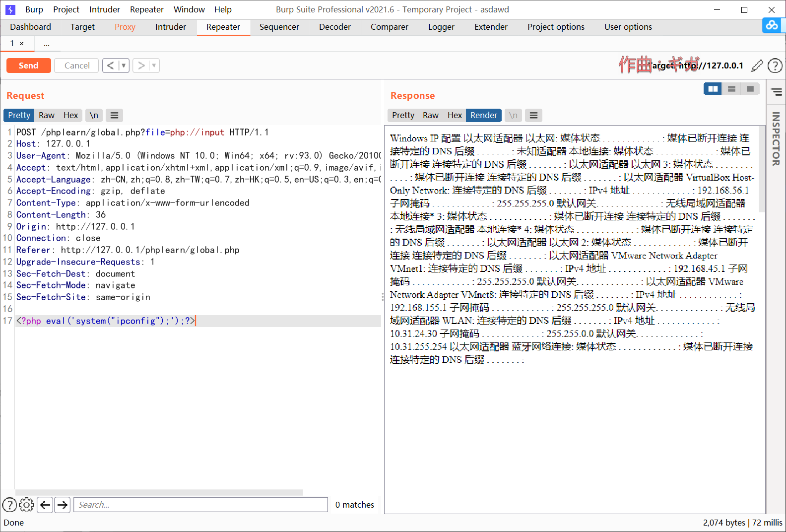Expand the Inspector panel icon
The height and width of the screenshot is (532, 786).
pos(777,92)
